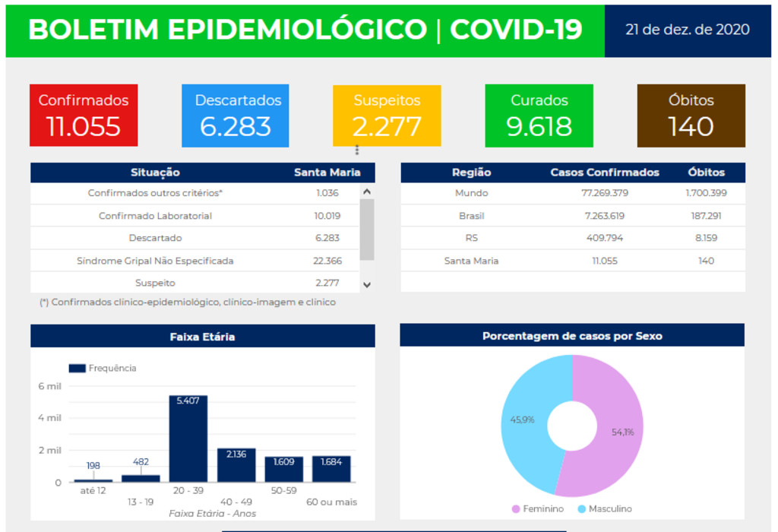
Task: Click the scroll up arrow in Situação table
Action: pos(367,193)
